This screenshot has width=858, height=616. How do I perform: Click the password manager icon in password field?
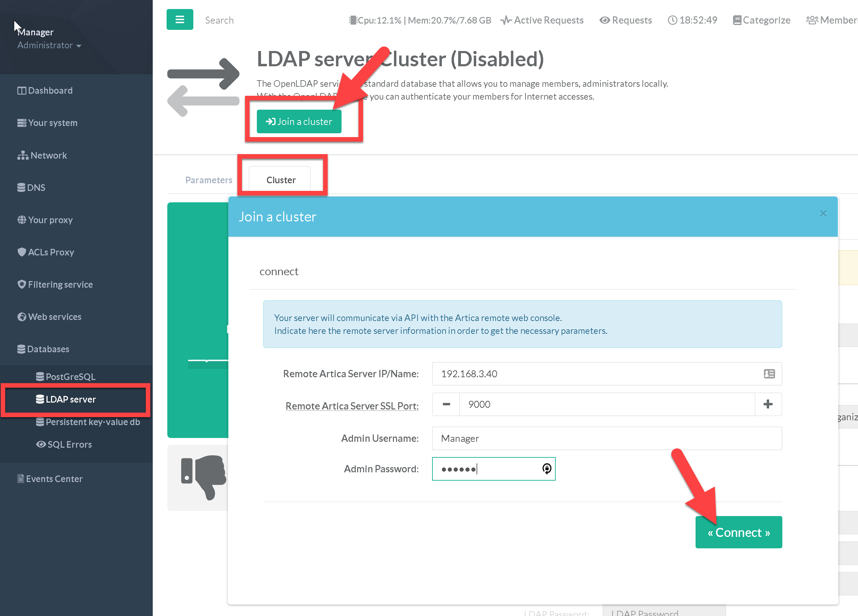[x=546, y=469]
